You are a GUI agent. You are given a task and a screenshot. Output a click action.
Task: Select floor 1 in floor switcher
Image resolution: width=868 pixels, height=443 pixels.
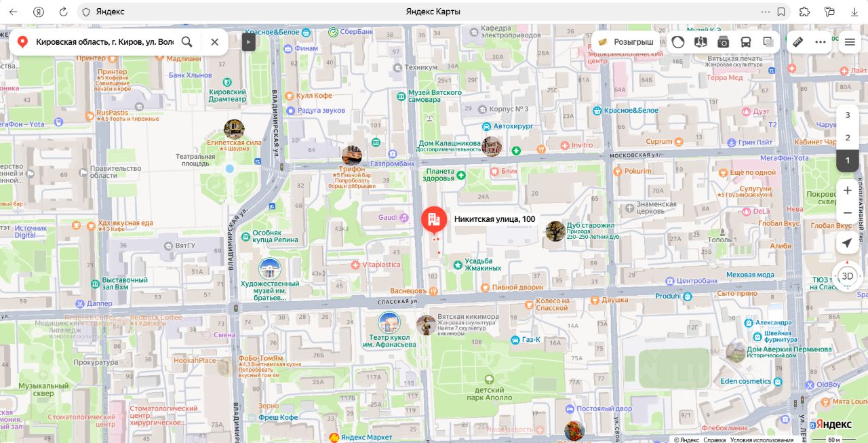click(x=848, y=160)
